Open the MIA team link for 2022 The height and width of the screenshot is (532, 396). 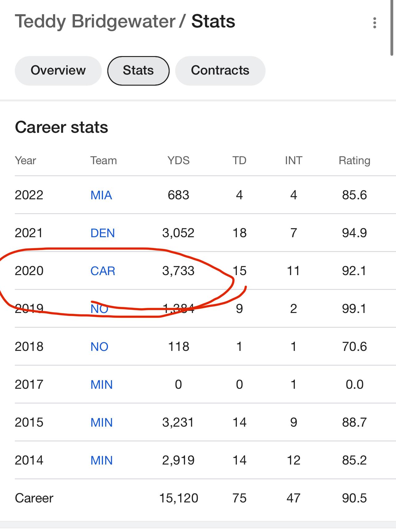coord(101,195)
